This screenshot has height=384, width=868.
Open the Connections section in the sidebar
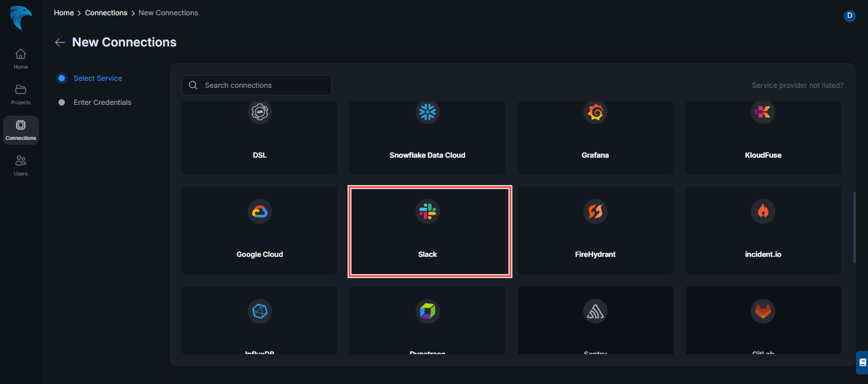[x=20, y=130]
